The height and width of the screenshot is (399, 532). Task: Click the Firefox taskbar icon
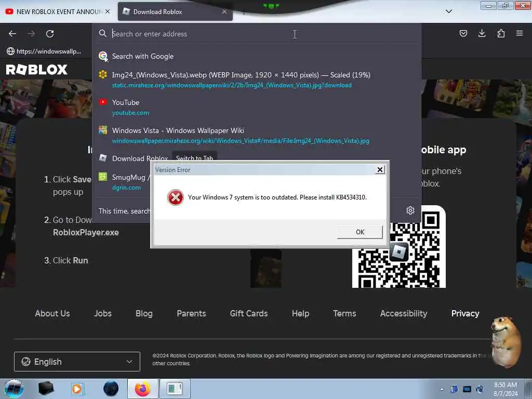[x=143, y=389]
